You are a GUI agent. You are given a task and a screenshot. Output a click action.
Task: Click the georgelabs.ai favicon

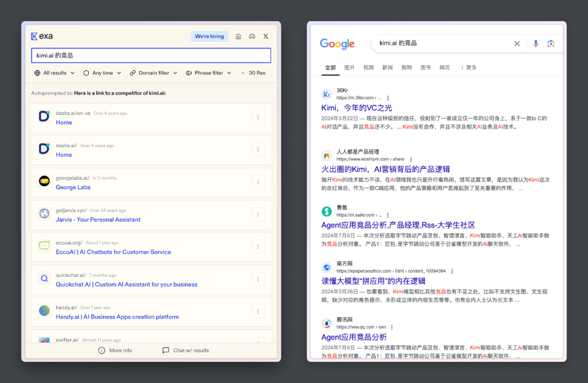click(x=44, y=181)
